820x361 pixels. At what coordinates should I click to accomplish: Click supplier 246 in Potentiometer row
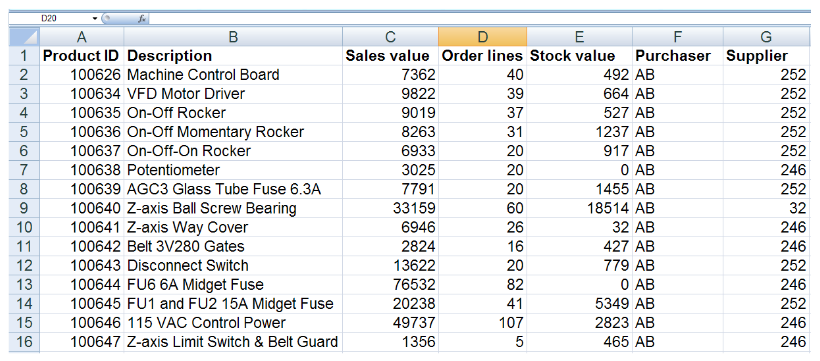click(x=766, y=170)
